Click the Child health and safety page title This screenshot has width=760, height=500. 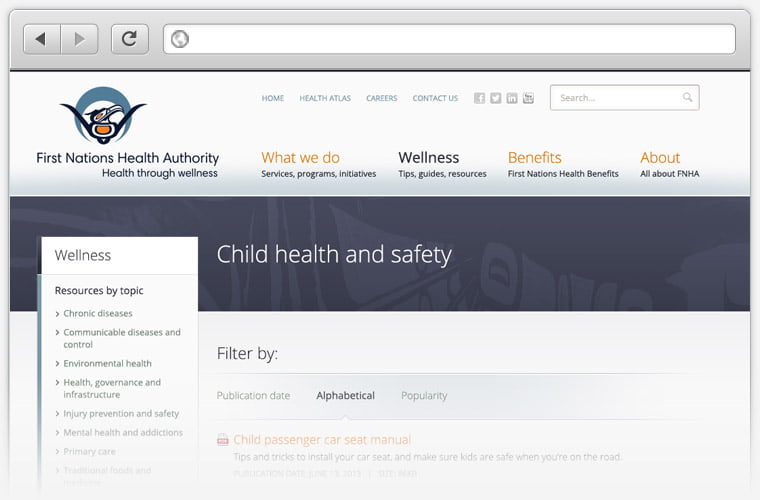(x=334, y=255)
